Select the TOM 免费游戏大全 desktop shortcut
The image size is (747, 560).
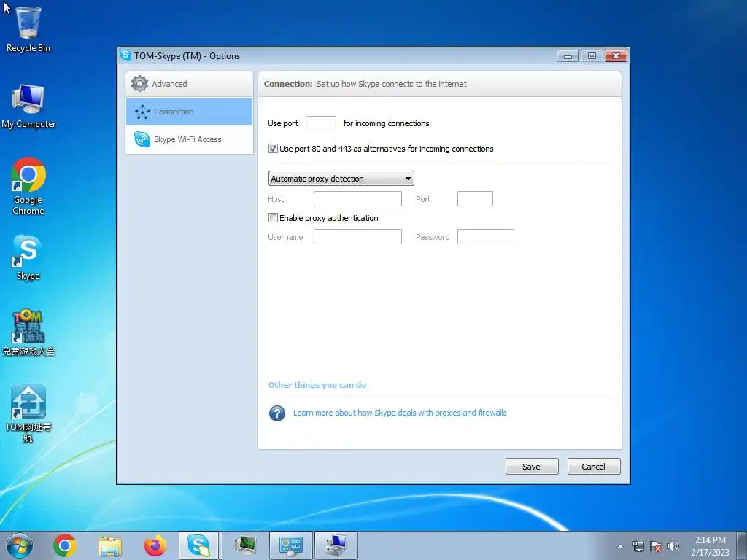pyautogui.click(x=28, y=332)
